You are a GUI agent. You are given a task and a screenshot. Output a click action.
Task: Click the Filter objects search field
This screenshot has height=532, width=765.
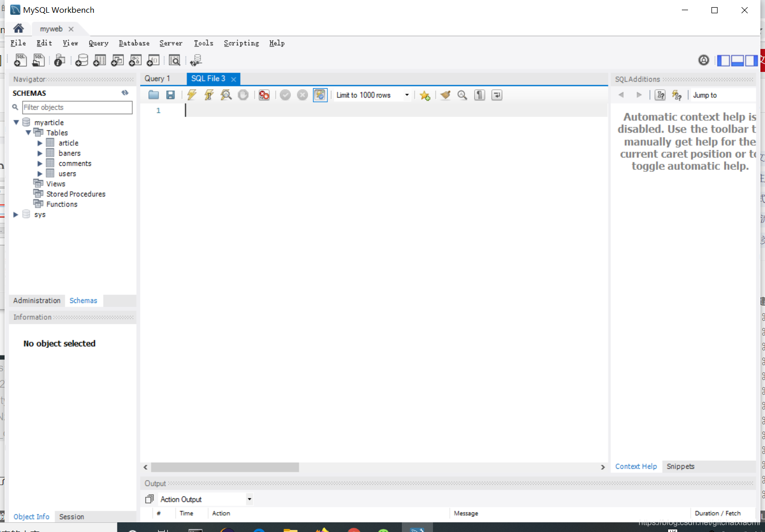click(x=77, y=107)
